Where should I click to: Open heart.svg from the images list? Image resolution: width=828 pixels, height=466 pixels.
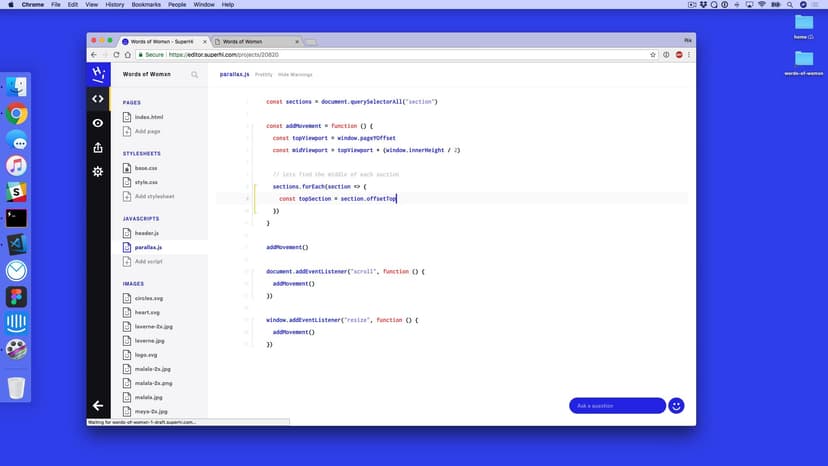tap(147, 312)
